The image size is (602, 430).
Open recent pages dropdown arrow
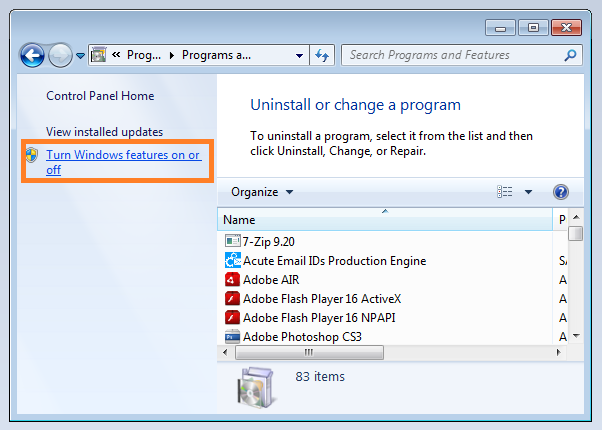(80, 56)
